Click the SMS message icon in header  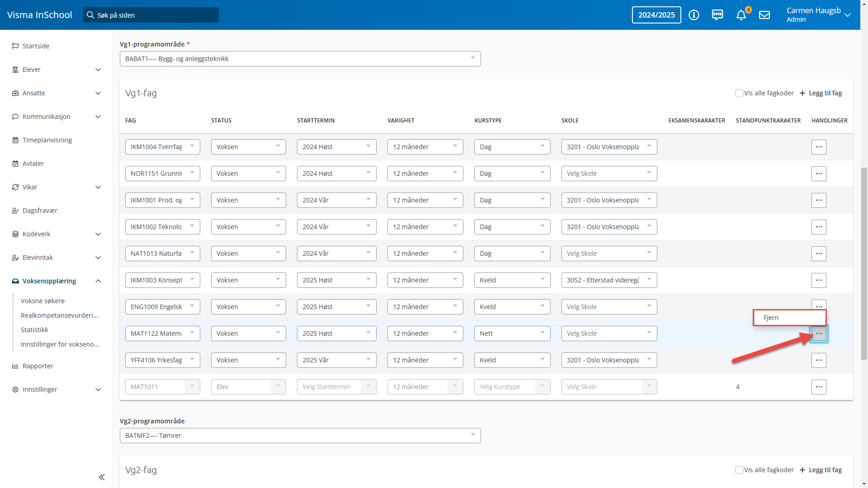coord(717,15)
